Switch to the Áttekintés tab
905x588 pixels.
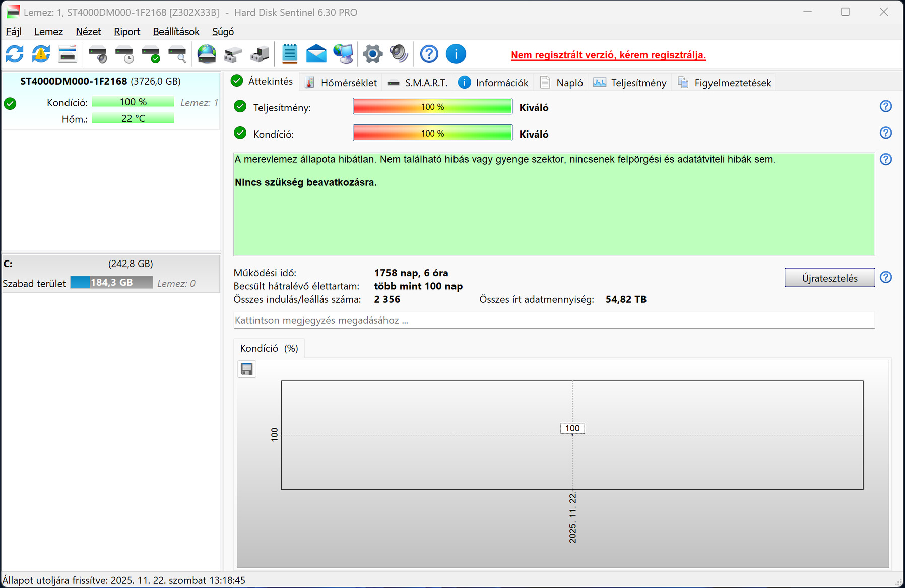pyautogui.click(x=262, y=81)
